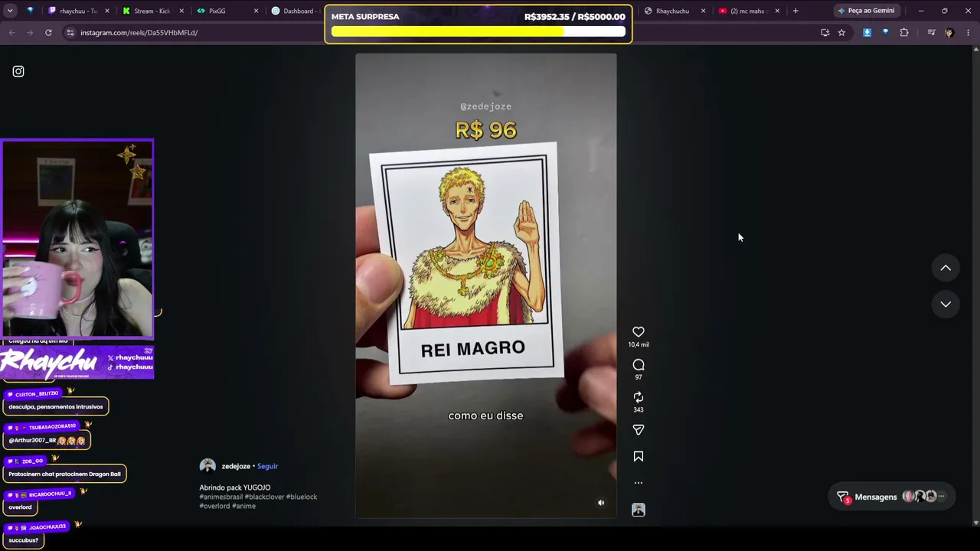
Task: Open the #overlord hashtag
Action: pyautogui.click(x=214, y=506)
